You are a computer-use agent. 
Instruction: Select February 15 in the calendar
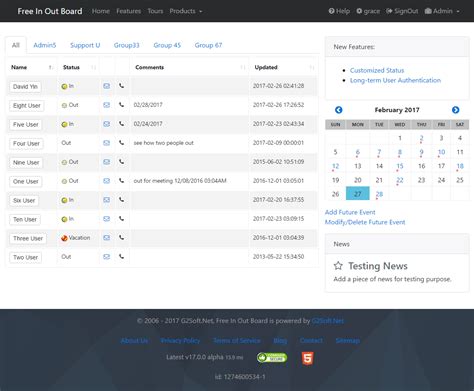click(x=400, y=166)
